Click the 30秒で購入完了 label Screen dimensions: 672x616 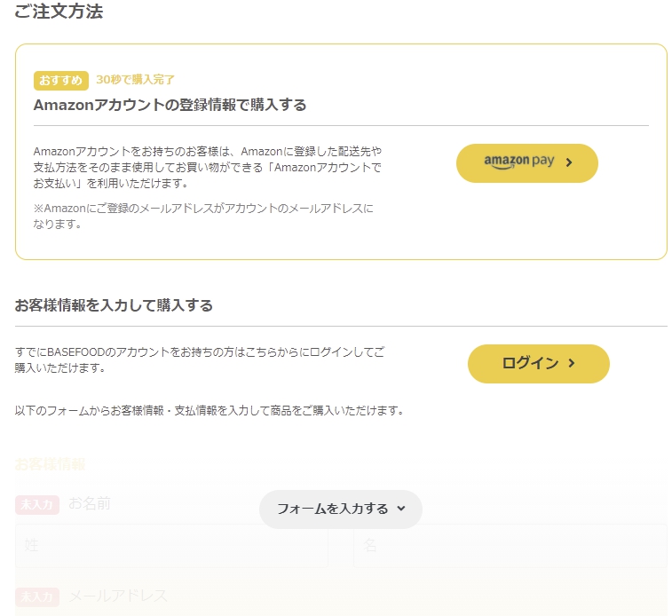coord(135,80)
